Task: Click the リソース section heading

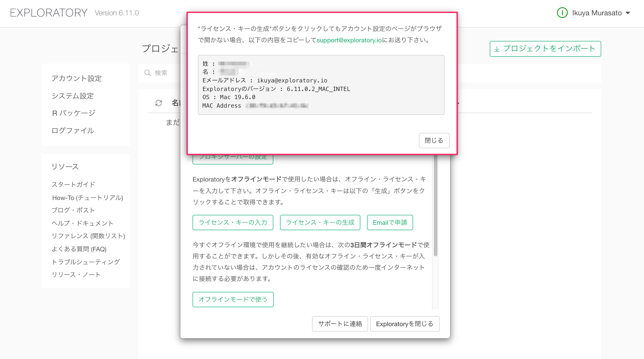Action: point(65,166)
